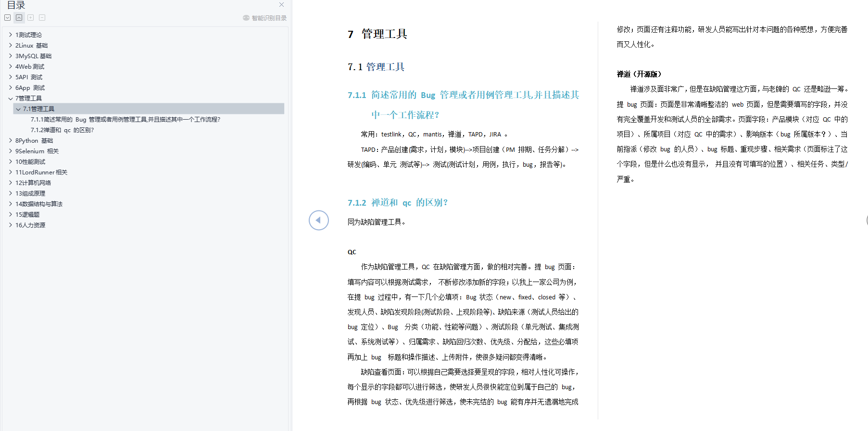
Task: Expand the 8Python 基础 chapter
Action: (11, 140)
